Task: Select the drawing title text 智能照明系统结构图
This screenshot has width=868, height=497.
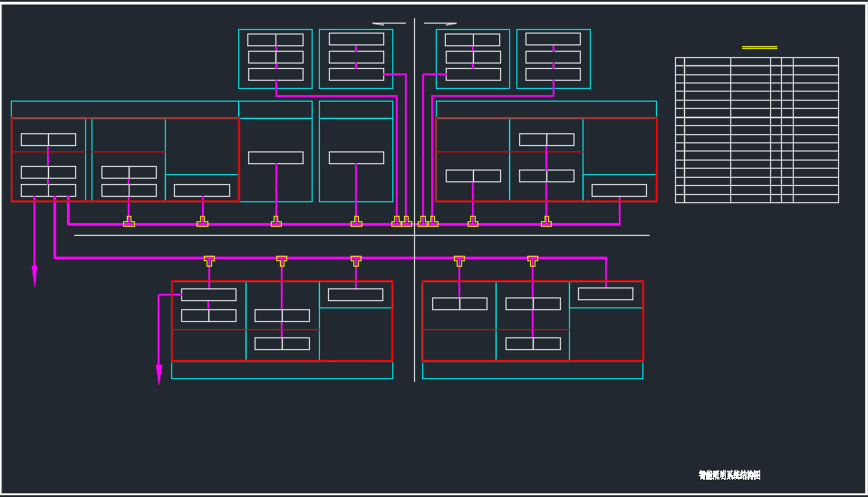Action: pos(729,475)
